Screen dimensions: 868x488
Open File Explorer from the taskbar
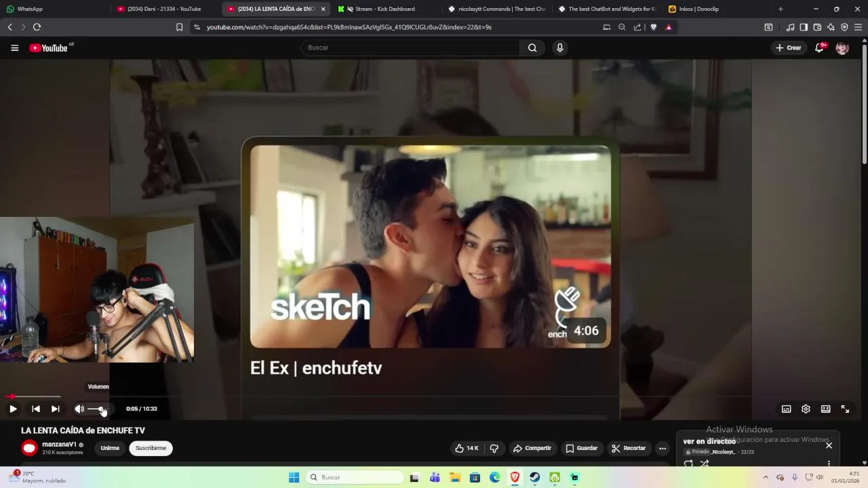pos(455,477)
